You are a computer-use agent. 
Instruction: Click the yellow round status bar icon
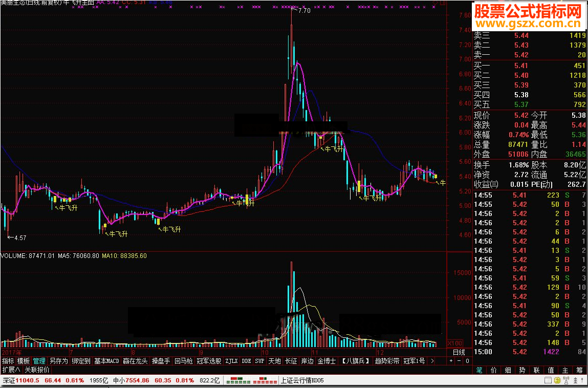click(557, 380)
